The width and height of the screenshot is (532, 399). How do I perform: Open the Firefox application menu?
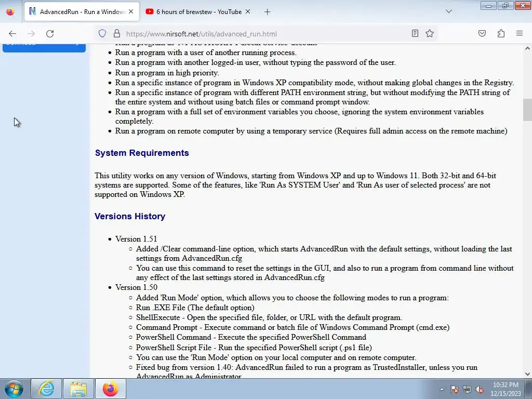[x=520, y=33]
